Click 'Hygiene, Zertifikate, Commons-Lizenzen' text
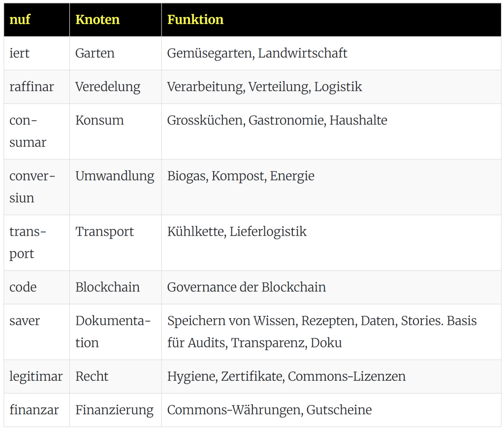This screenshot has width=504, height=429. (x=286, y=377)
